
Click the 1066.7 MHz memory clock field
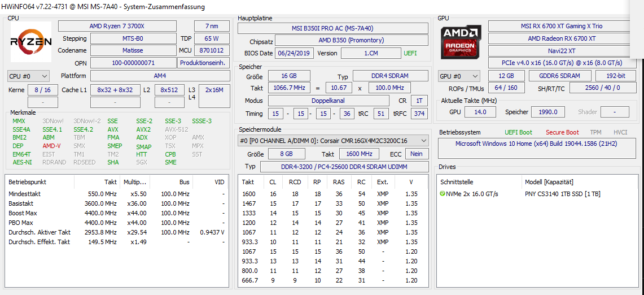(x=289, y=88)
